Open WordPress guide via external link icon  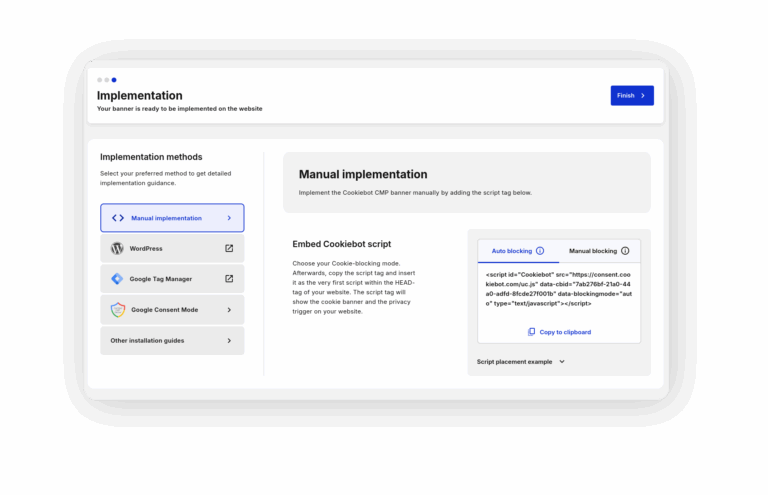pos(229,248)
